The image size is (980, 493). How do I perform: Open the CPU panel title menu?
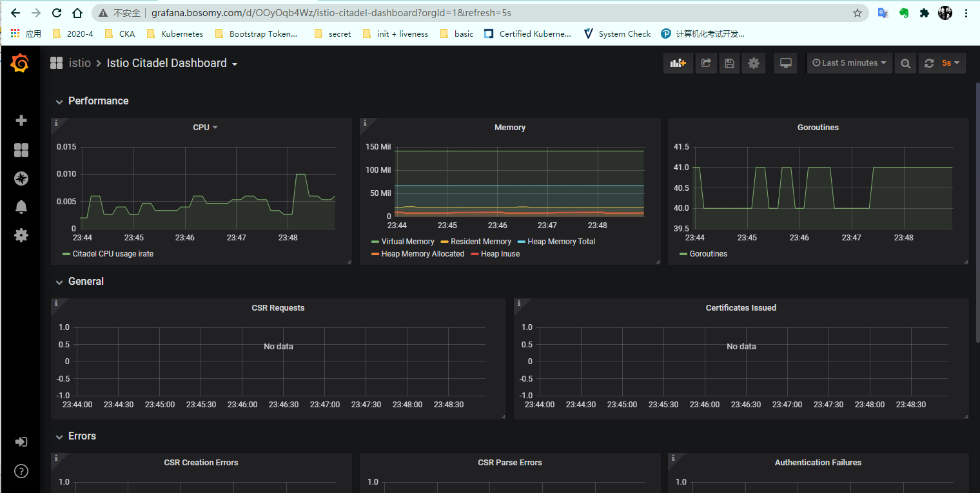[205, 128]
